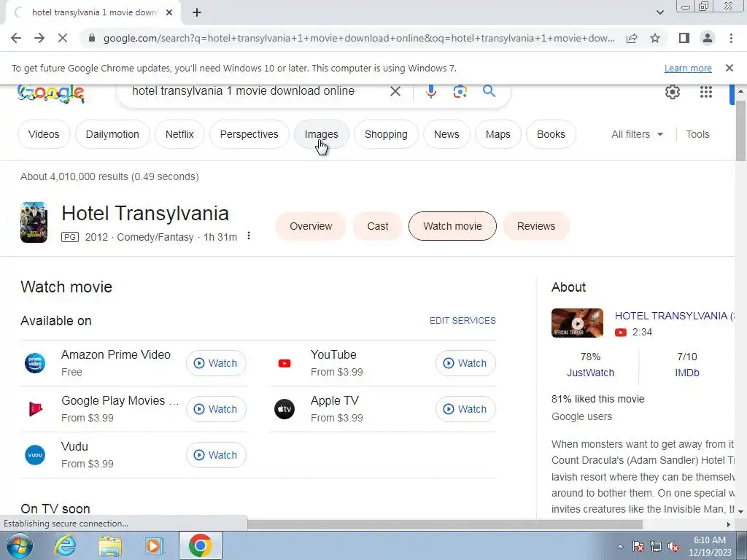The width and height of the screenshot is (747, 560).
Task: Select the Overview movie tab
Action: click(x=311, y=226)
